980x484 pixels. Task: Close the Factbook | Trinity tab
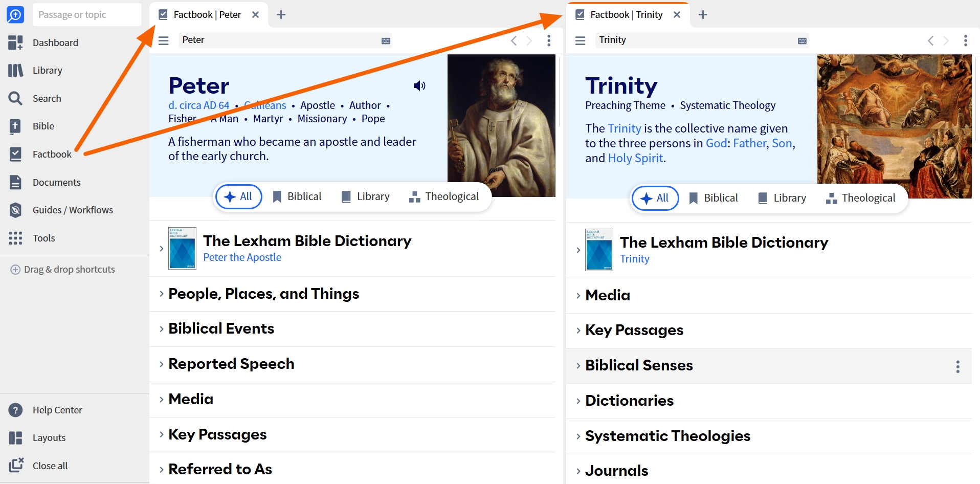(x=677, y=15)
